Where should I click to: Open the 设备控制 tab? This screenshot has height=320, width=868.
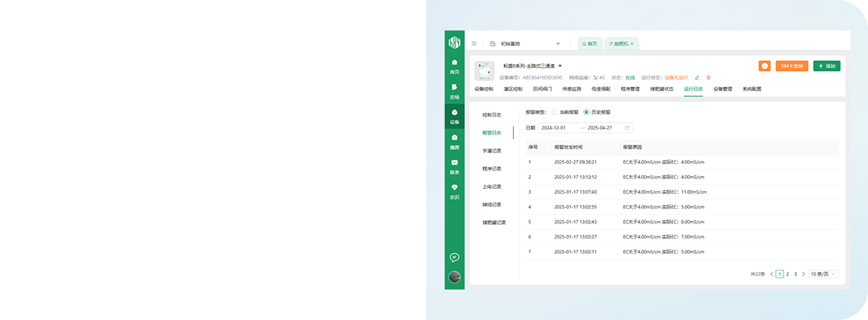(483, 88)
